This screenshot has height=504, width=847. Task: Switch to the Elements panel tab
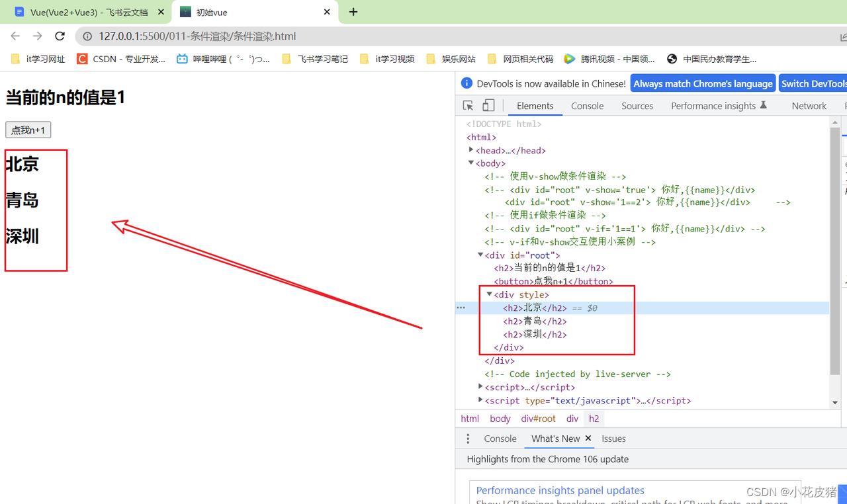pyautogui.click(x=535, y=106)
